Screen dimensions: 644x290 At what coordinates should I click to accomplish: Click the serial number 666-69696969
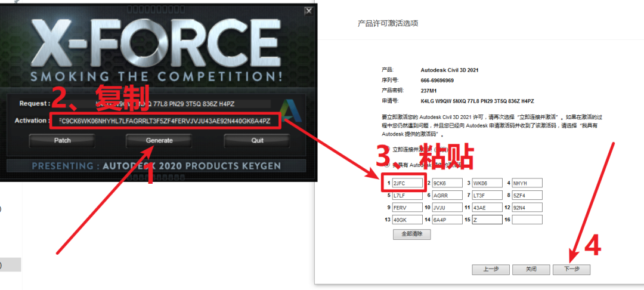pos(438,81)
